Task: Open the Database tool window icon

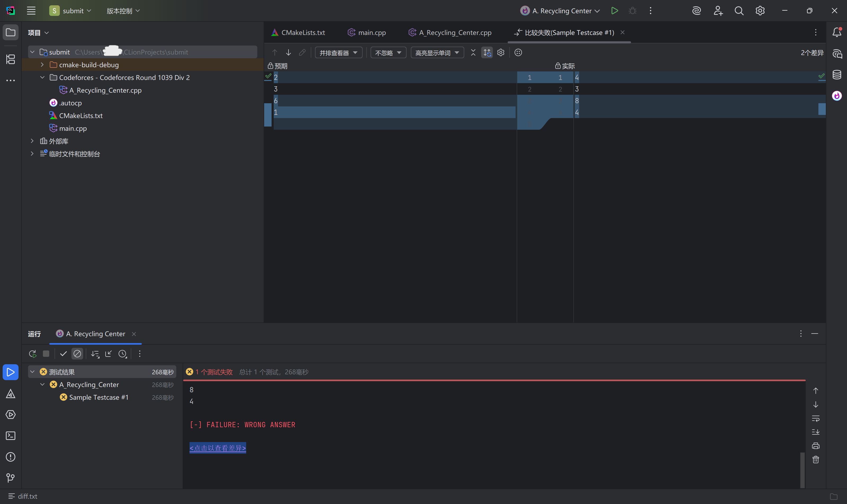Action: tap(837, 75)
